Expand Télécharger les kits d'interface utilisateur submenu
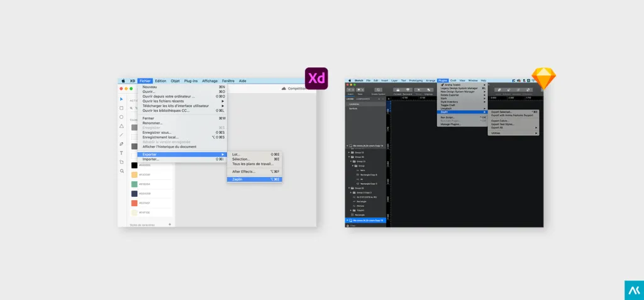The image size is (644, 300). pos(182,106)
